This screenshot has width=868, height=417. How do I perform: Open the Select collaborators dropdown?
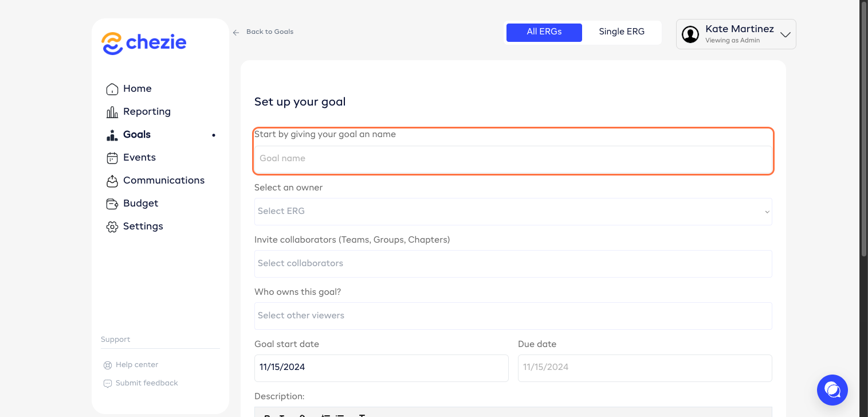513,264
